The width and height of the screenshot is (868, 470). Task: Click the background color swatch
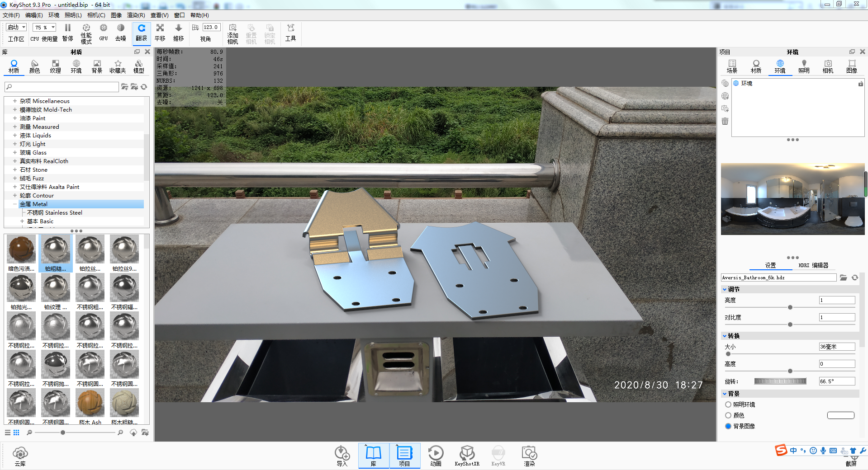(x=841, y=415)
